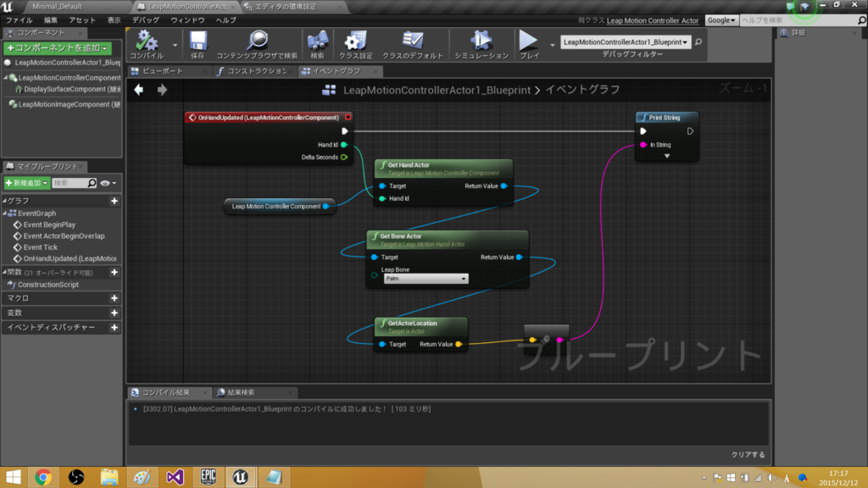Open the debug filter blueprint dropdown
Image resolution: width=868 pixels, height=488 pixels.
(626, 42)
